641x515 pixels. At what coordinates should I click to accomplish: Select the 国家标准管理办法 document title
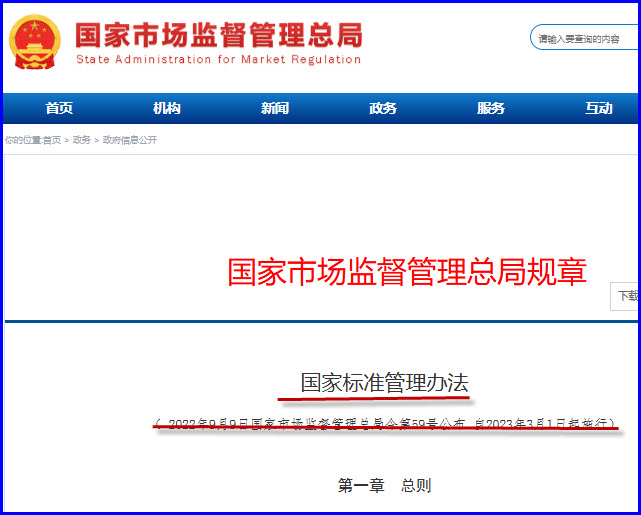[384, 383]
